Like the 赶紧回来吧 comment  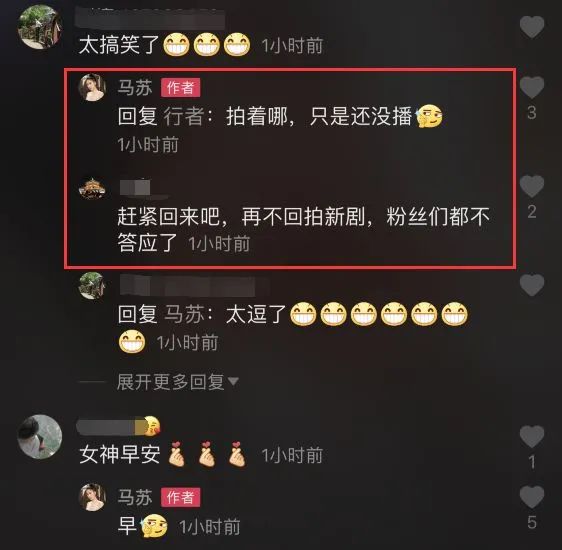coord(532,186)
